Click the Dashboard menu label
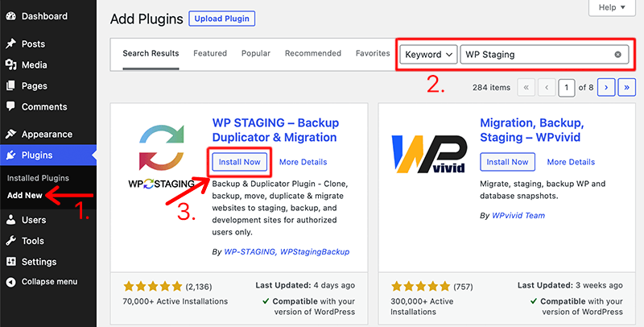The width and height of the screenshot is (644, 327). click(x=44, y=16)
